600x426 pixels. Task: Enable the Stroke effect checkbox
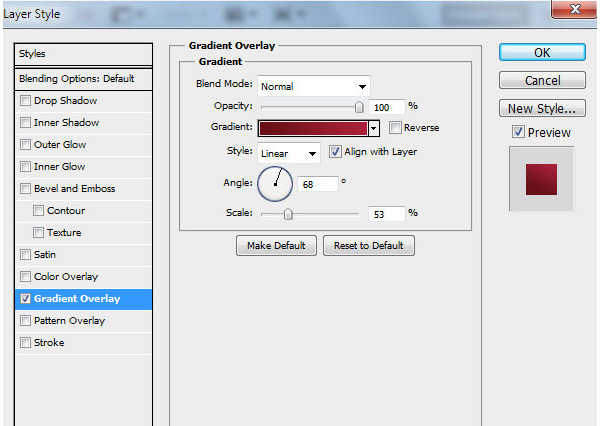coord(25,343)
